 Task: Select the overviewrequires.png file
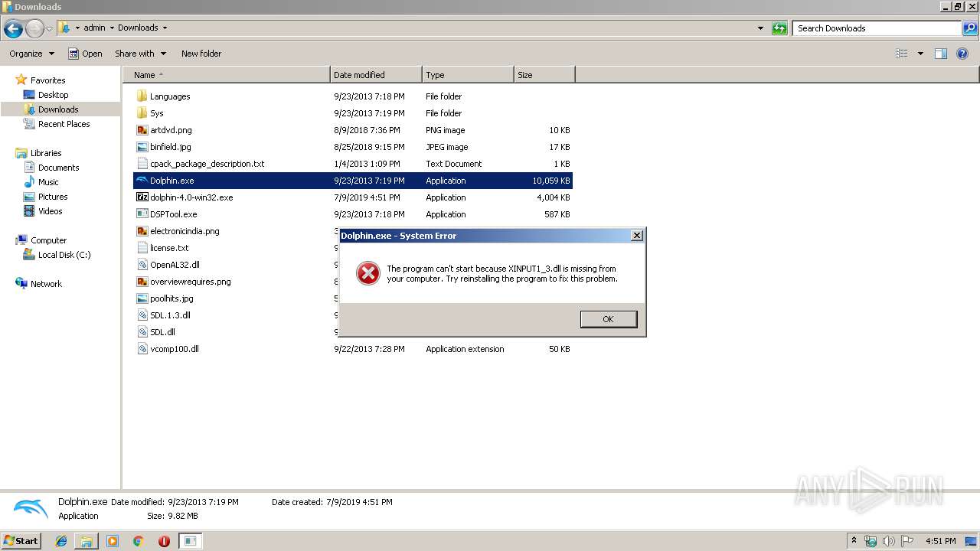190,282
